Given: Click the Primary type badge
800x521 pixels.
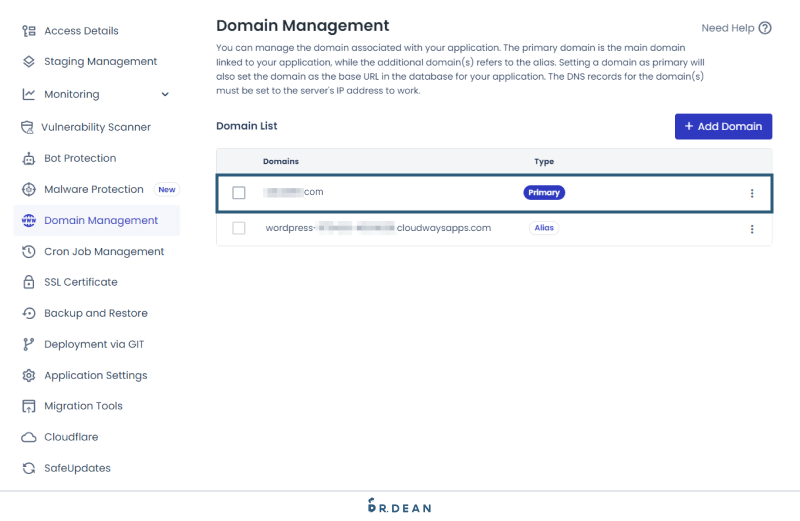Looking at the screenshot, I should coord(544,193).
